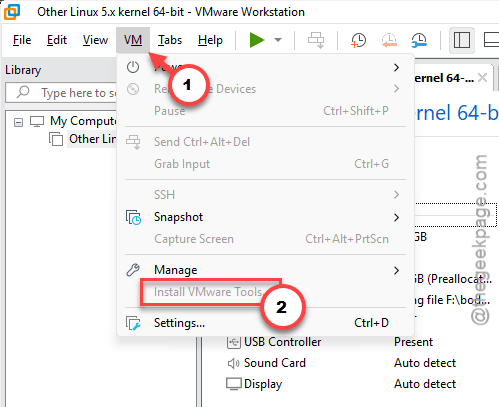Image resolution: width=499 pixels, height=407 pixels.
Task: Open Settings... from the VM menu
Action: point(265,323)
